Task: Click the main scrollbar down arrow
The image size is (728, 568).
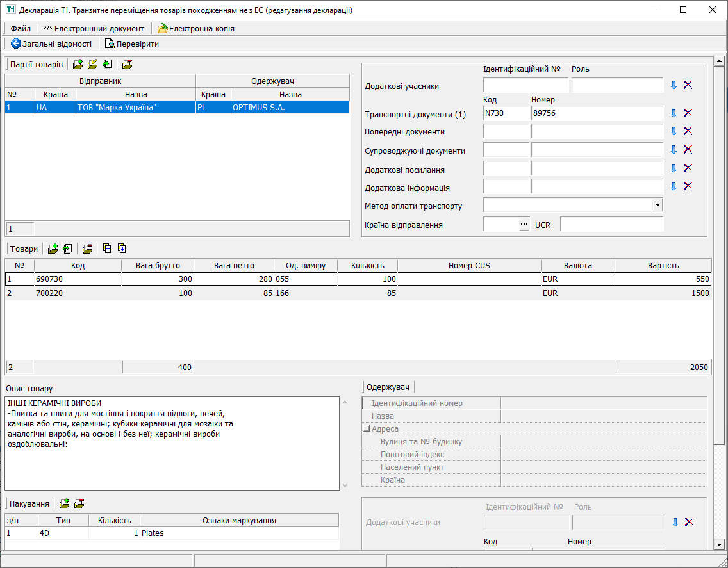Action: pyautogui.click(x=719, y=545)
